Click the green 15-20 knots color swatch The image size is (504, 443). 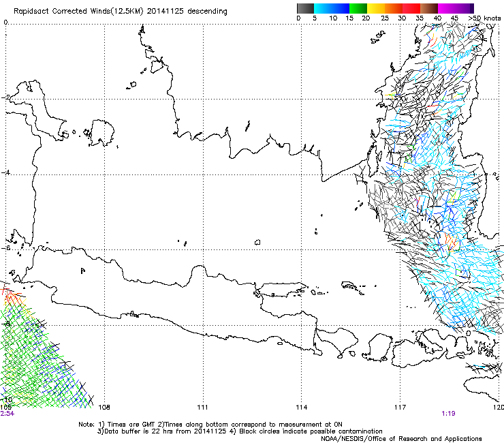[x=358, y=8]
